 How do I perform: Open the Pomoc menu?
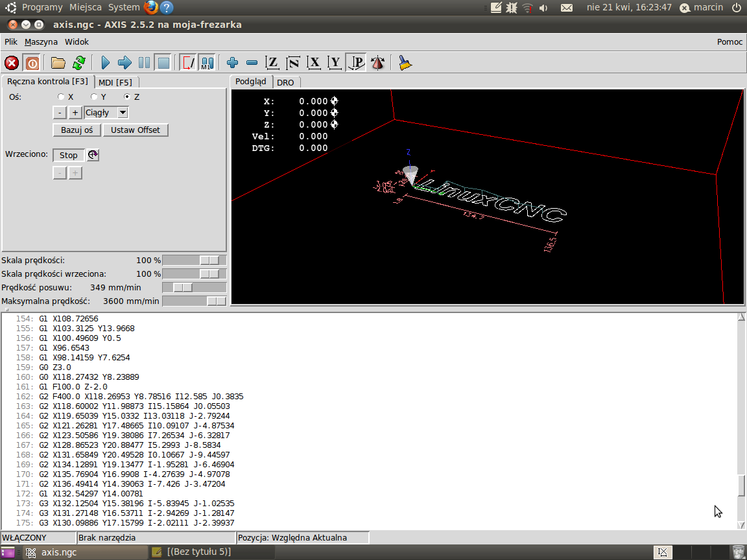pos(729,42)
